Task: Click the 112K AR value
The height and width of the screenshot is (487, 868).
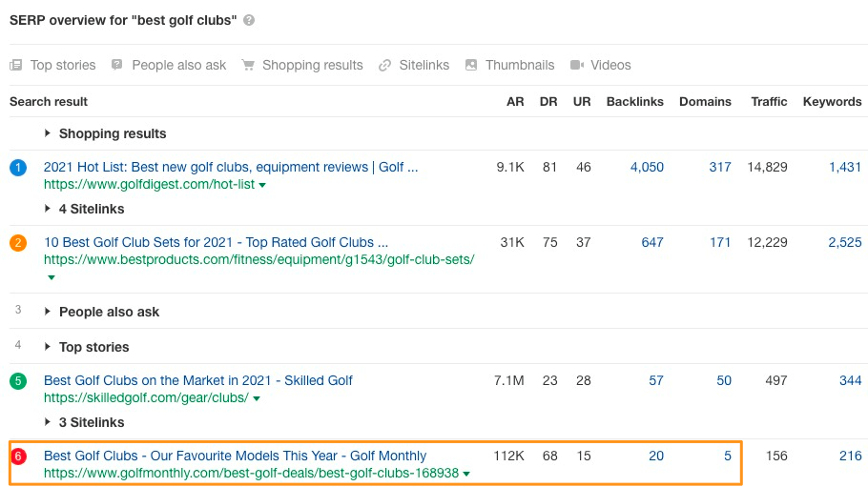Action: tap(508, 456)
